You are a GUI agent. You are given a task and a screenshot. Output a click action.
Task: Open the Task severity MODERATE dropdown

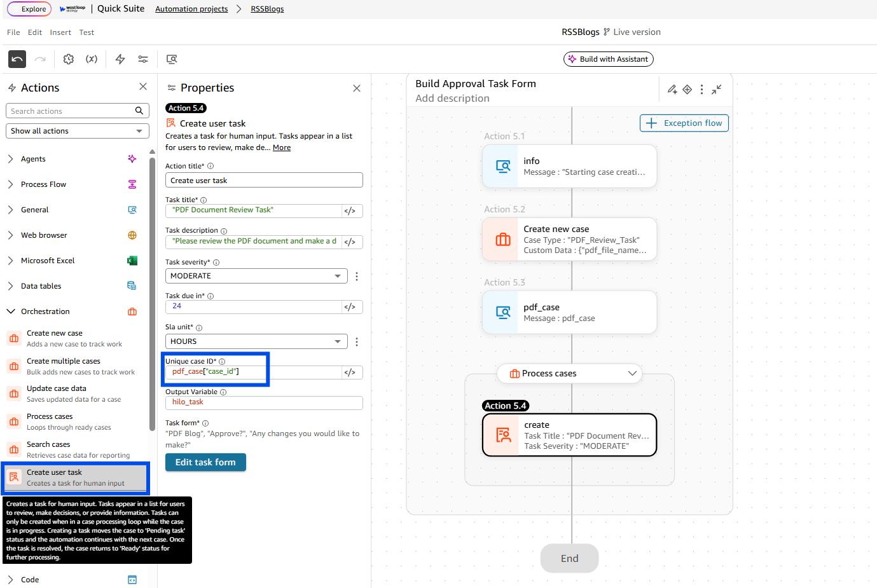(x=256, y=276)
